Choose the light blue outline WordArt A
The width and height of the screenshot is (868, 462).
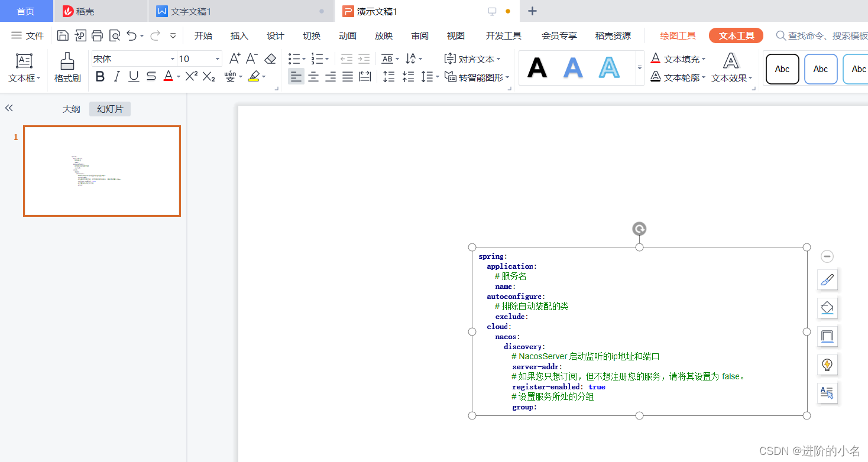[x=609, y=68]
